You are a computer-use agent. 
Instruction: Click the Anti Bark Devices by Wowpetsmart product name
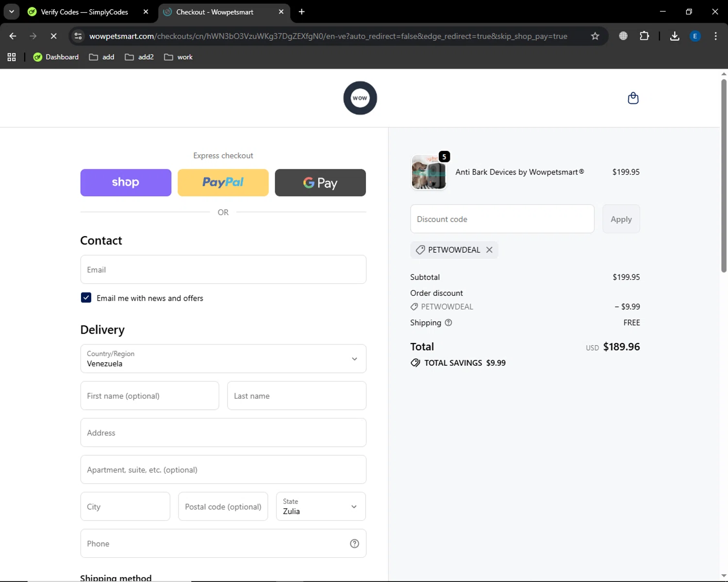519,172
